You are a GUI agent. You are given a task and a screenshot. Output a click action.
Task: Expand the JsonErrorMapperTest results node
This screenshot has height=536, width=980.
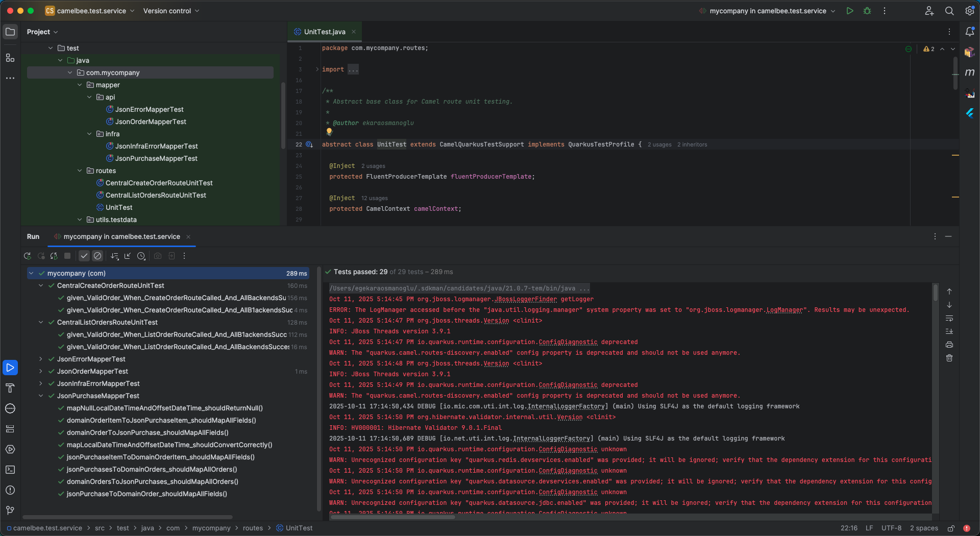(41, 359)
